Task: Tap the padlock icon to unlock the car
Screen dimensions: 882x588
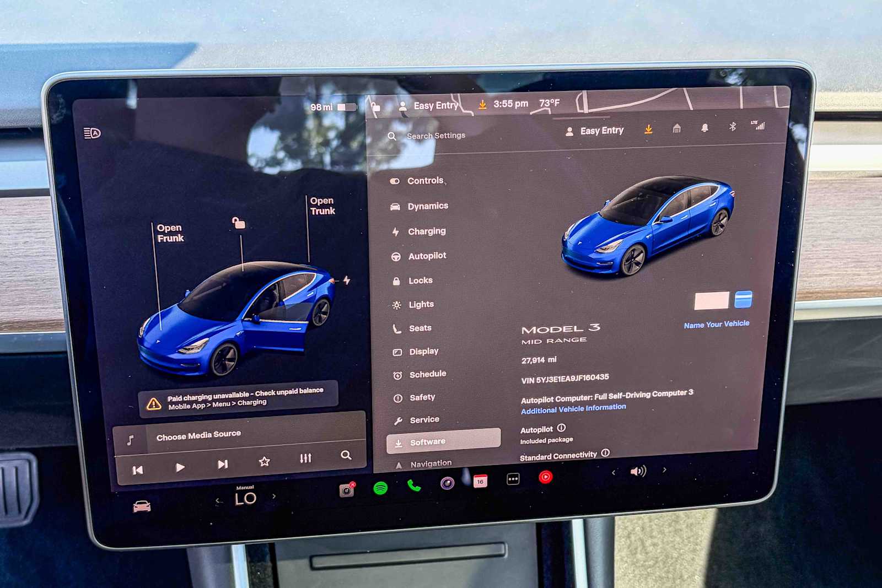Action: (238, 224)
